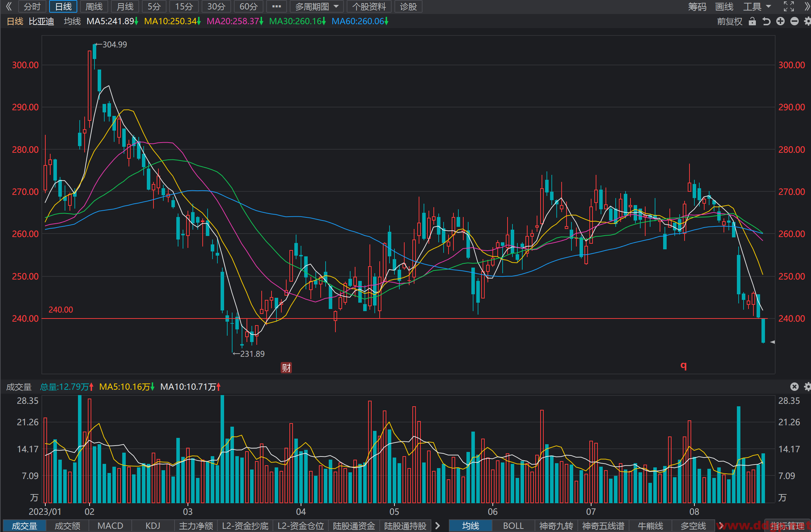Click the 比亚迪 stock name
The width and height of the screenshot is (811, 532).
tap(41, 21)
